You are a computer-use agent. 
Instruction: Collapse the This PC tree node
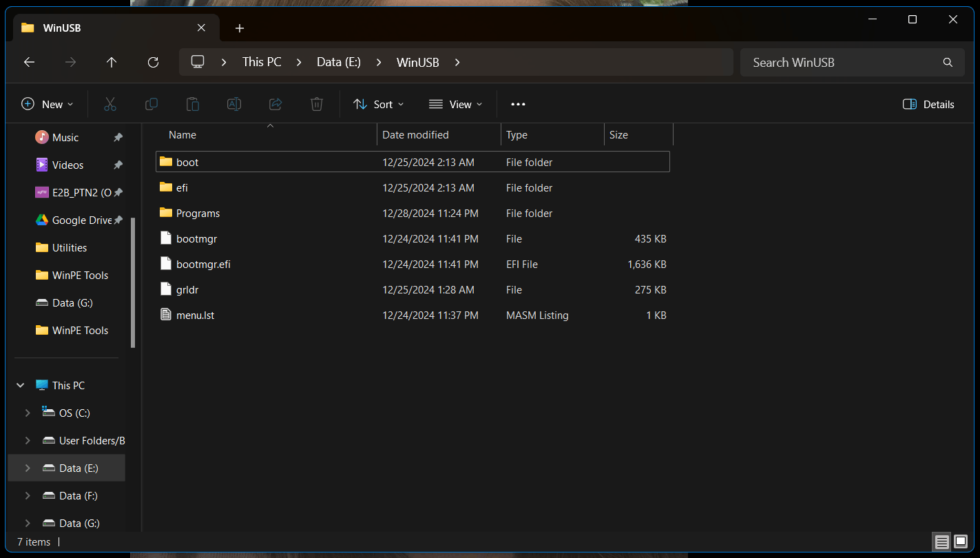tap(21, 386)
